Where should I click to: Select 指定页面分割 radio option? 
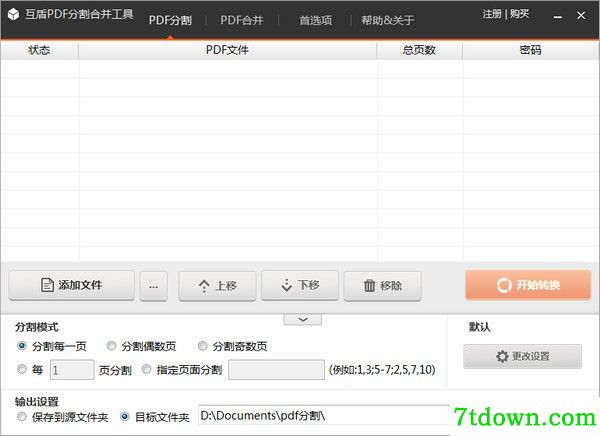click(x=146, y=369)
